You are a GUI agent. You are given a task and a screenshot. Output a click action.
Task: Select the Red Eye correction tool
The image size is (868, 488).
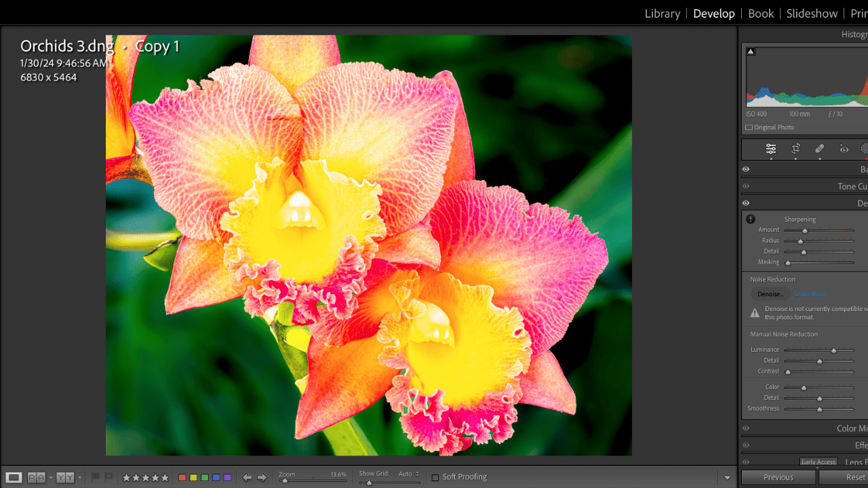tap(844, 149)
